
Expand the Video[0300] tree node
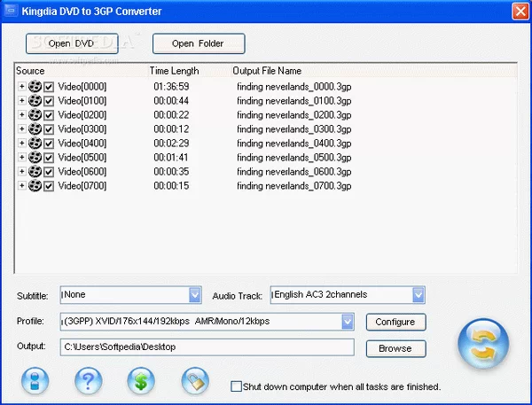tap(21, 129)
